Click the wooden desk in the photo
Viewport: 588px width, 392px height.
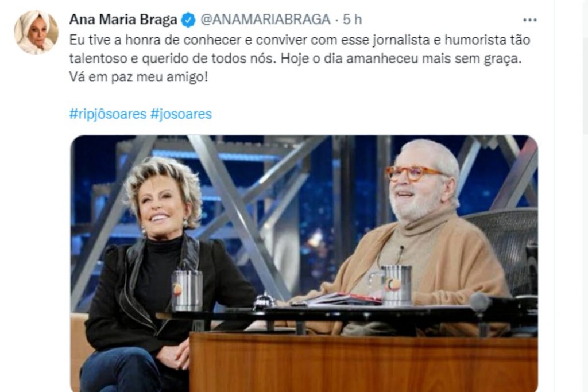pos(363,362)
